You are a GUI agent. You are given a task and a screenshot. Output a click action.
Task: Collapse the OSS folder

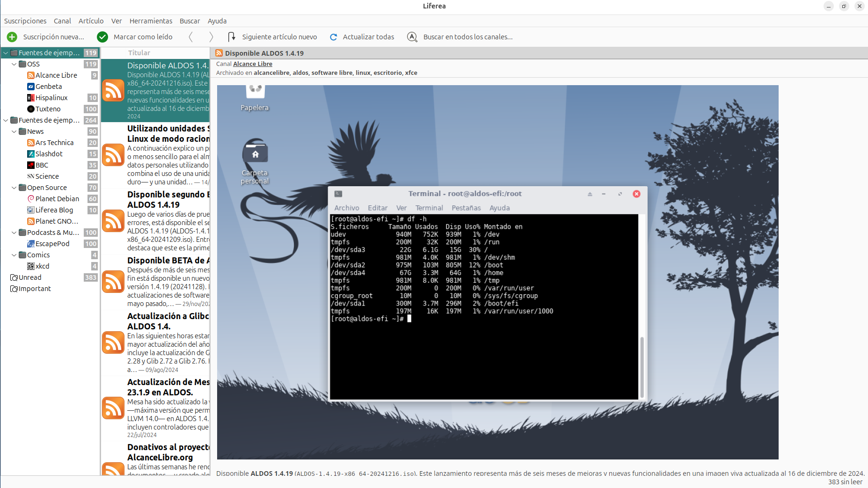click(x=14, y=64)
